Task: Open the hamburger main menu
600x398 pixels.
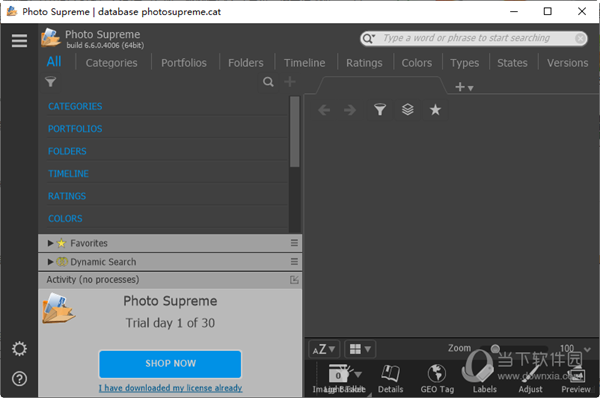Action: click(19, 41)
